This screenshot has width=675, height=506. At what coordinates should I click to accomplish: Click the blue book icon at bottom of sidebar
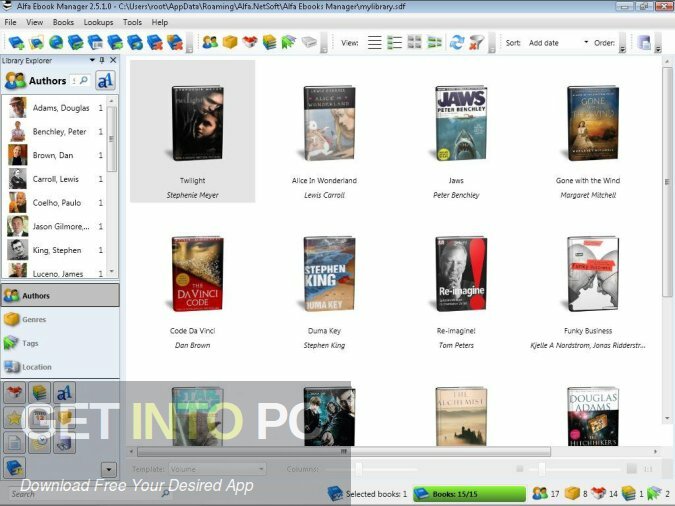tap(15, 468)
